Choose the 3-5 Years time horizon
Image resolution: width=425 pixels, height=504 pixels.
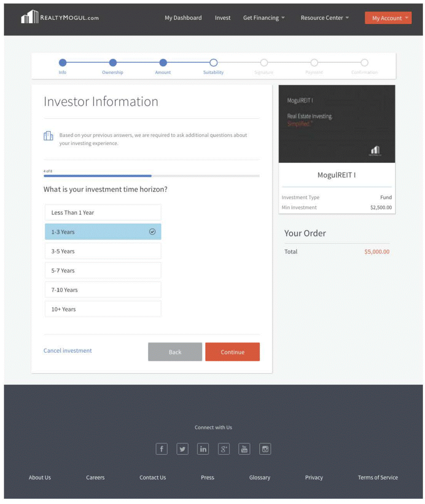click(103, 251)
